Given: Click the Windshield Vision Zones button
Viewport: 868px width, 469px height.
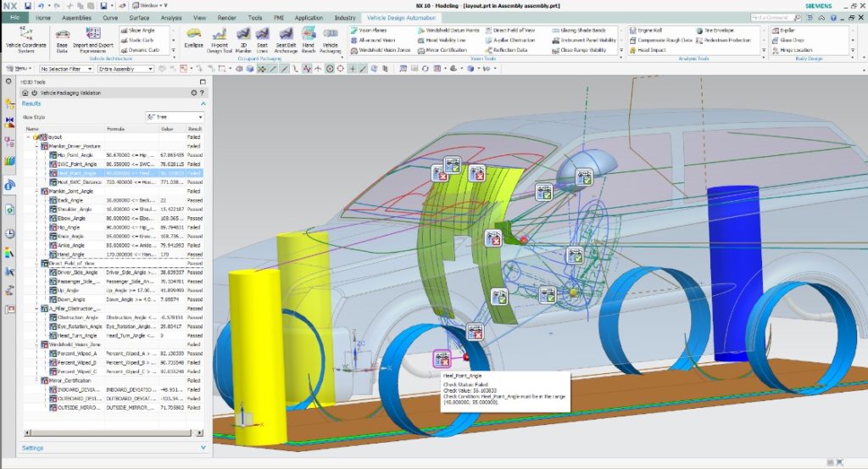Looking at the screenshot, I should point(382,50).
